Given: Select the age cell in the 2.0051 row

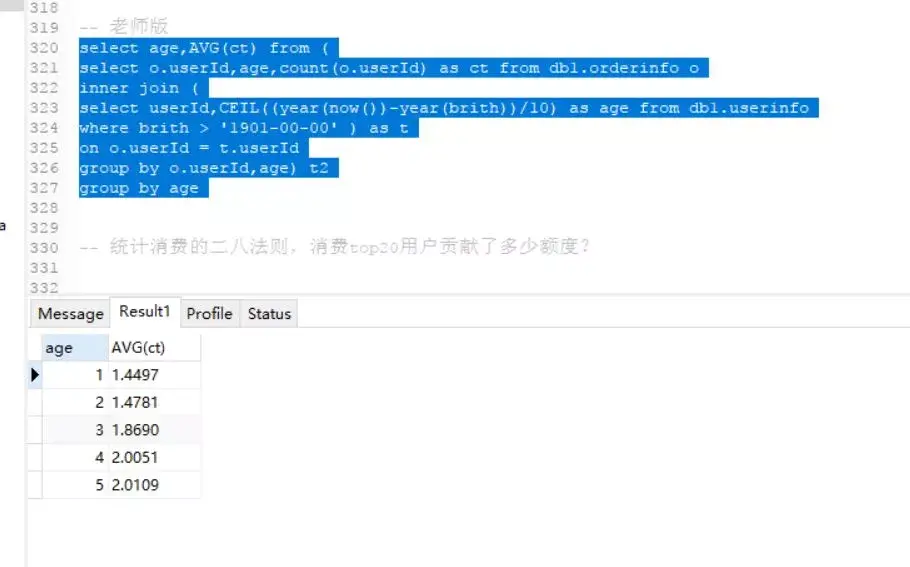Looking at the screenshot, I should [75, 457].
